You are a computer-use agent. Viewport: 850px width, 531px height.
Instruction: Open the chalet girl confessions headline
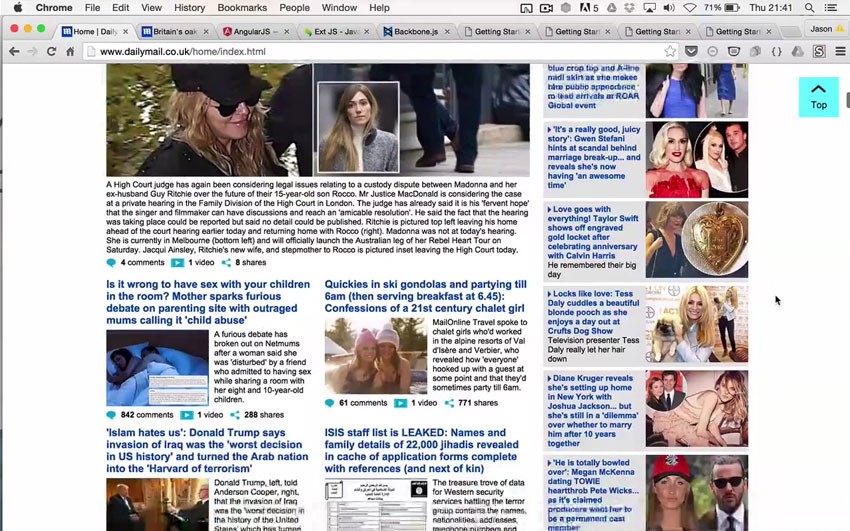pos(426,296)
